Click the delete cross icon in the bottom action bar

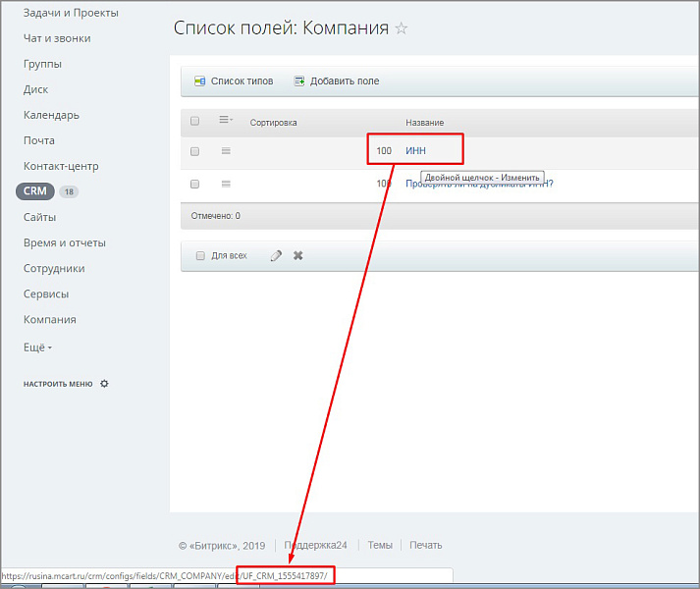[298, 255]
